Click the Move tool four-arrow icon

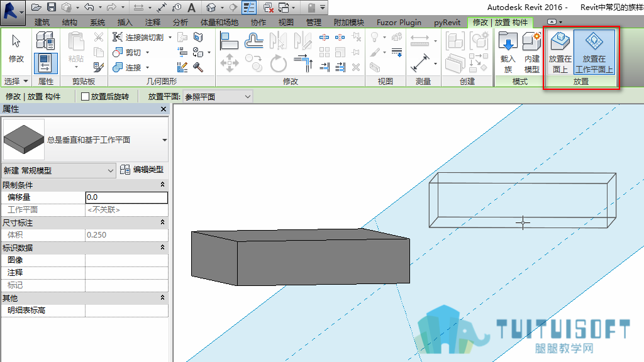pos(229,63)
